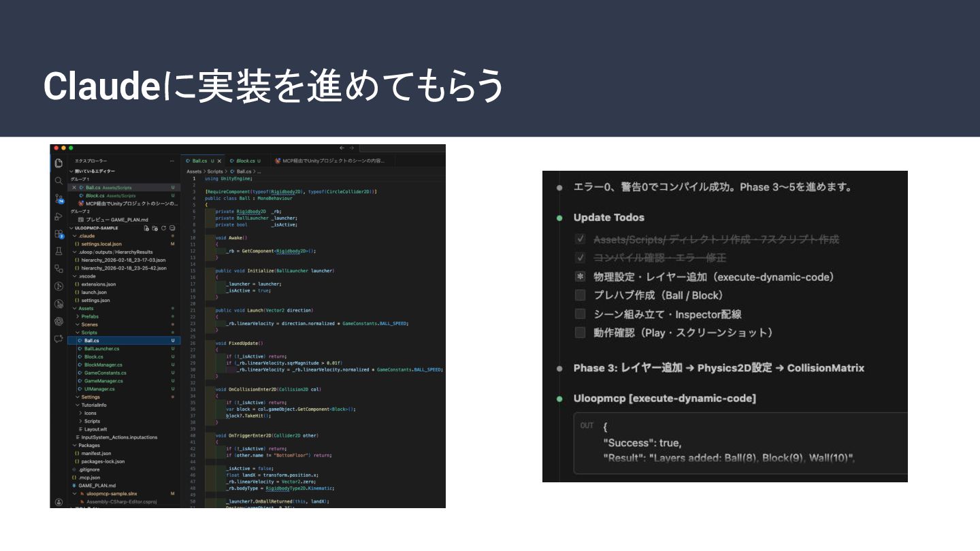980x551 pixels.
Task: Open the Run and Debug view
Action: (x=59, y=216)
